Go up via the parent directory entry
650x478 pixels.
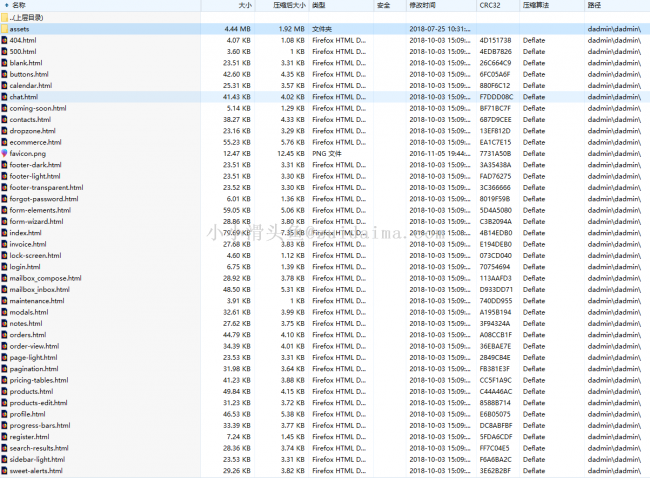coord(28,18)
